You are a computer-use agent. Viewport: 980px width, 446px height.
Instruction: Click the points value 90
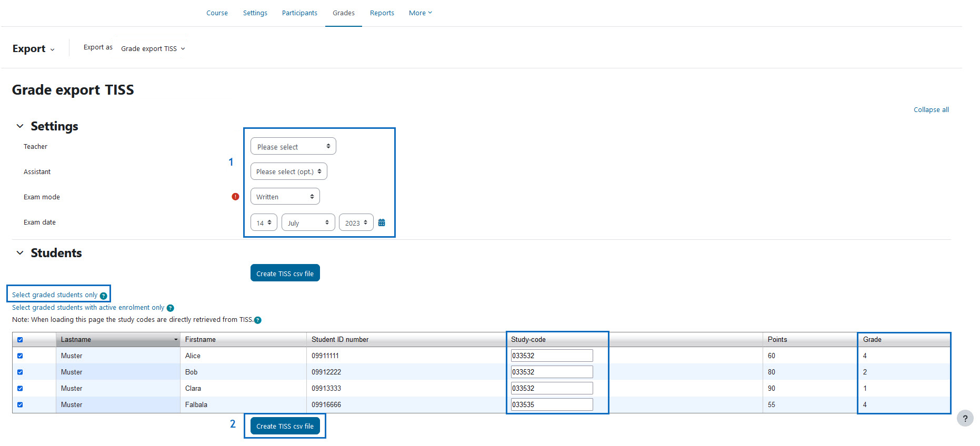click(x=772, y=389)
